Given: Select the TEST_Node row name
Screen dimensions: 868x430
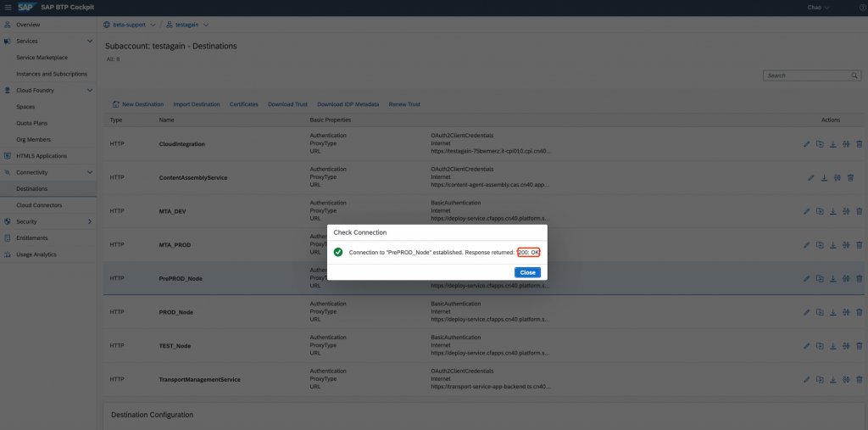Looking at the screenshot, I should pos(175,346).
